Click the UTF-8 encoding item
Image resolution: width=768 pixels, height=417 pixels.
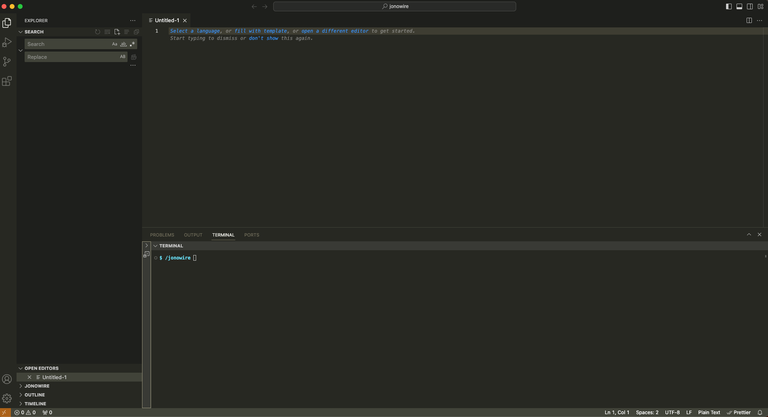[x=672, y=413]
